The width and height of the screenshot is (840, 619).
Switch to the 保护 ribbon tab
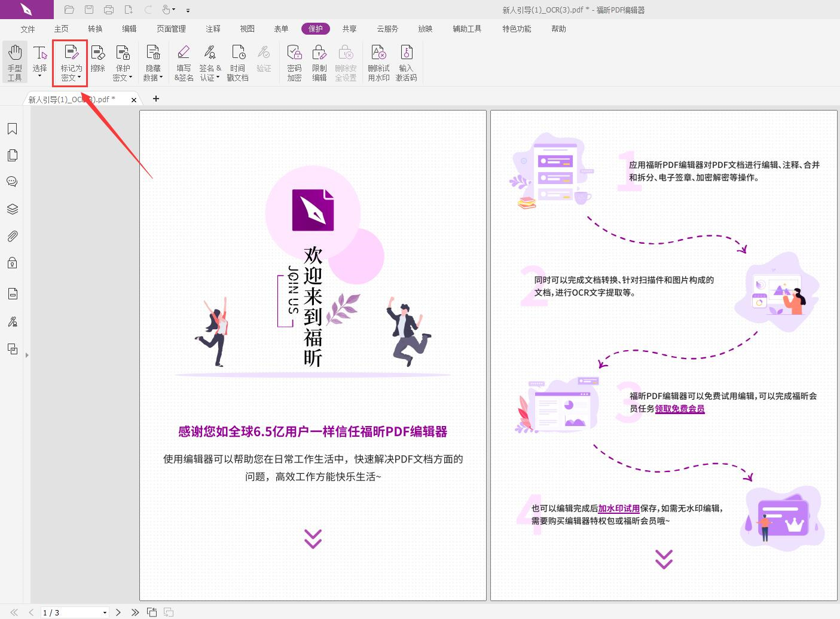pyautogui.click(x=315, y=28)
